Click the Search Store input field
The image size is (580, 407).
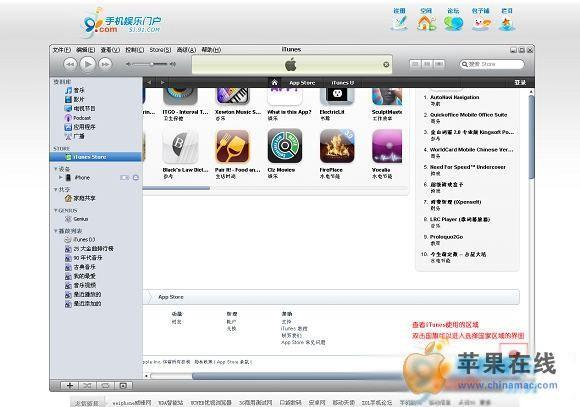[x=492, y=64]
